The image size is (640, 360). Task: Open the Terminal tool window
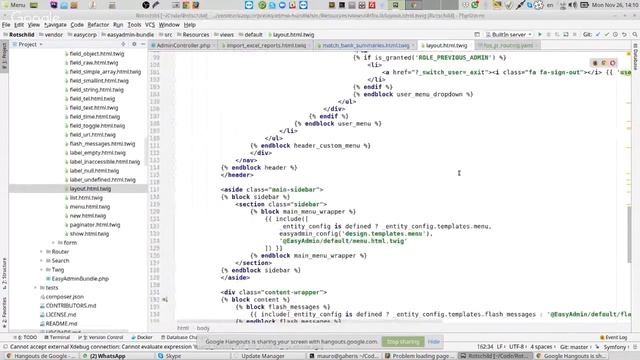coord(57,338)
